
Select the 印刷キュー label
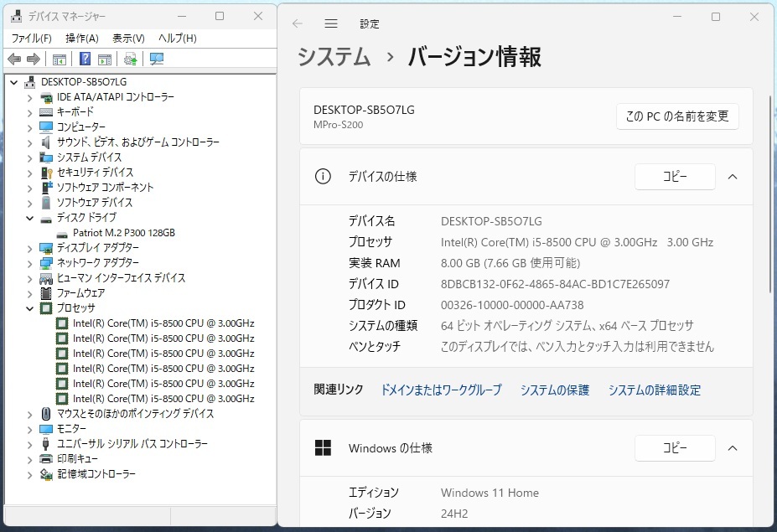(x=77, y=459)
